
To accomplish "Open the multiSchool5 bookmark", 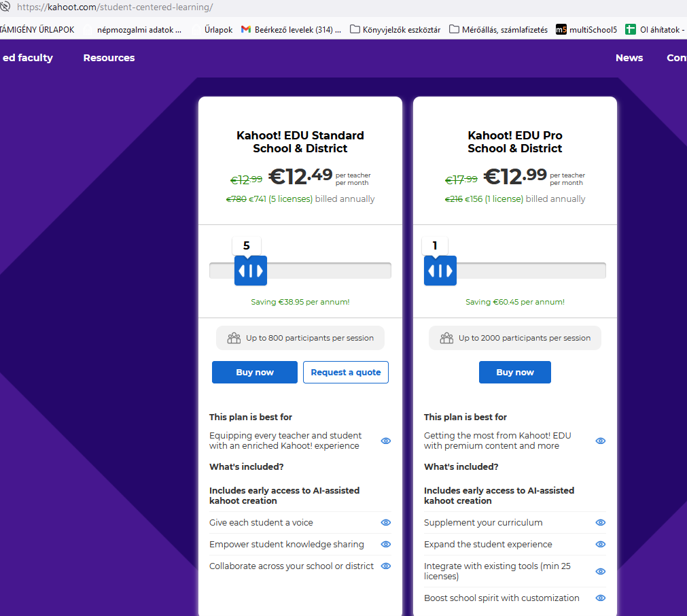I will click(586, 29).
